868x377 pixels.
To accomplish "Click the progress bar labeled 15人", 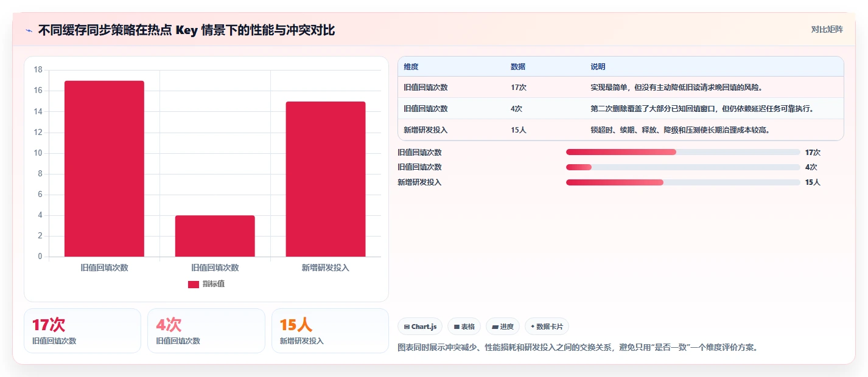I will 683,182.
